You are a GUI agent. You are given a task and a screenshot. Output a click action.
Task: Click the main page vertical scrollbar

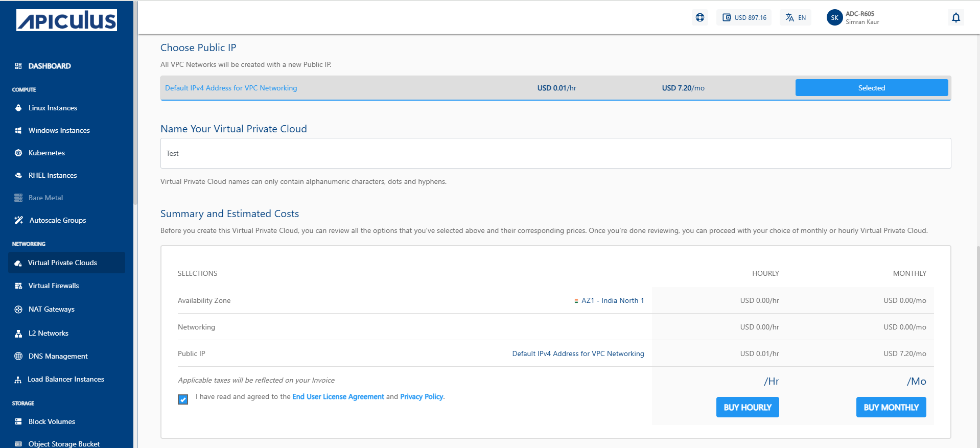(978, 347)
